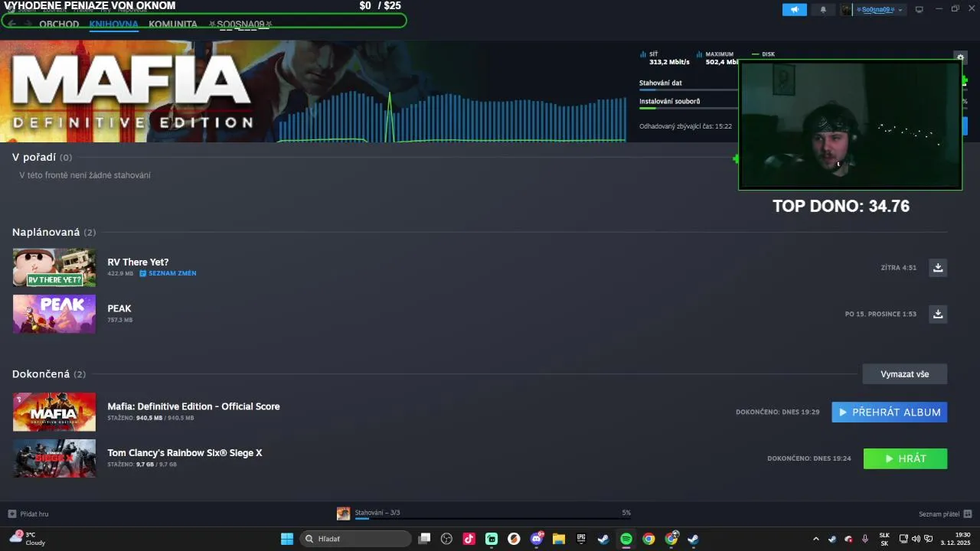980x551 pixels.
Task: Open the Seznam změn link
Action: (172, 273)
